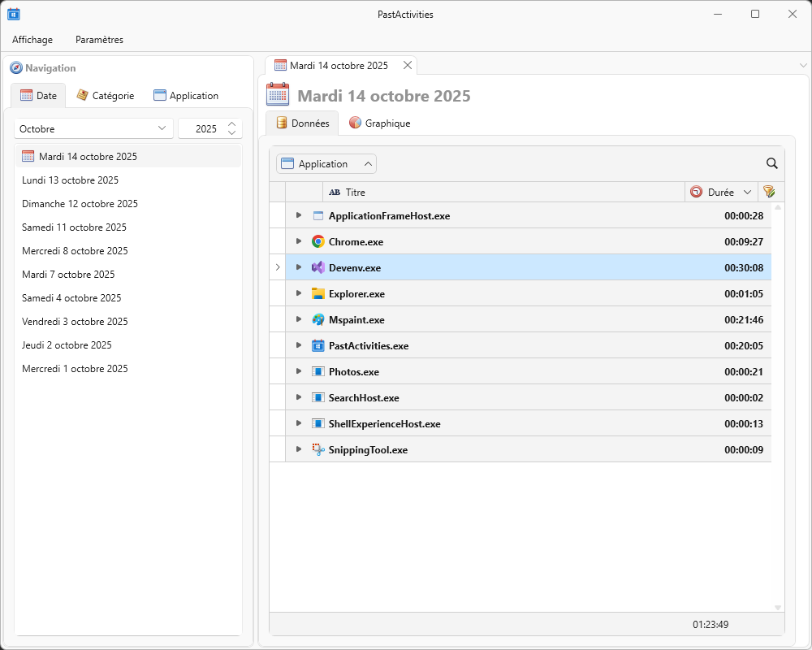This screenshot has height=650, width=812.
Task: Click the Explorer.exe folder icon
Action: 318,293
